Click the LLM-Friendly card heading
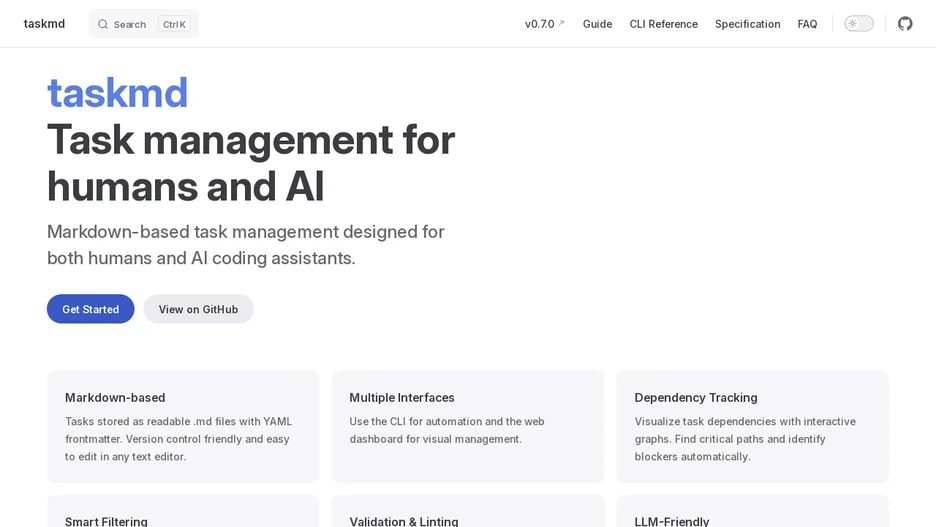936x527 pixels. (x=672, y=521)
